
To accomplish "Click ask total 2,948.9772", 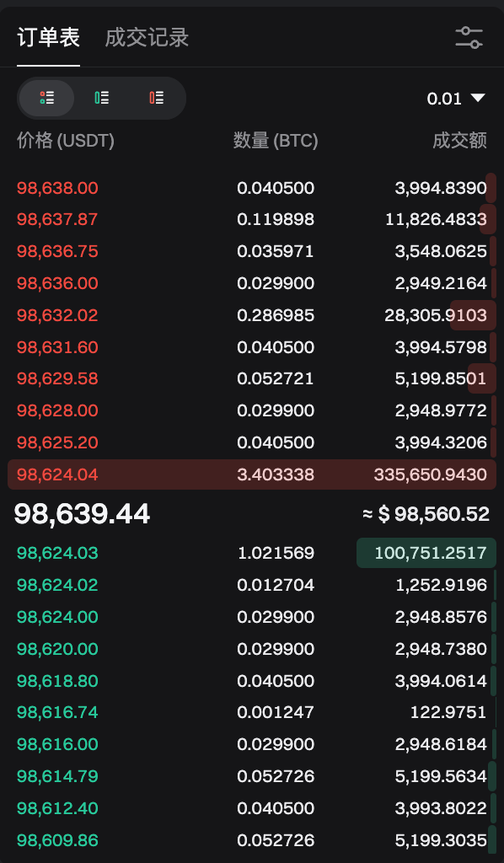I will point(441,410).
